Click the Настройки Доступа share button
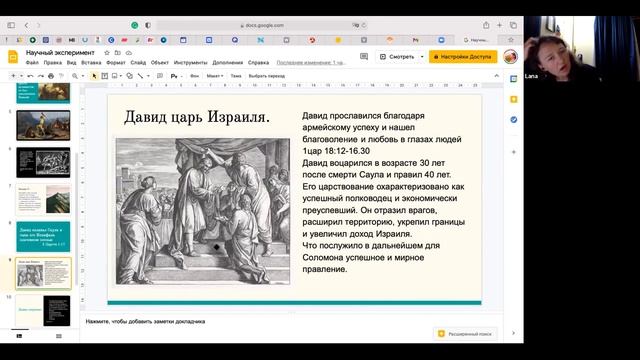This screenshot has height=360, width=640. [463, 57]
